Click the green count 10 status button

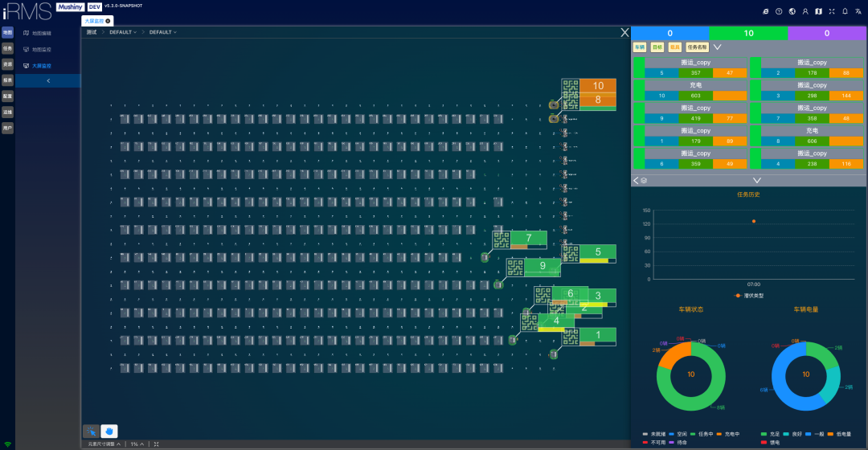click(x=749, y=33)
